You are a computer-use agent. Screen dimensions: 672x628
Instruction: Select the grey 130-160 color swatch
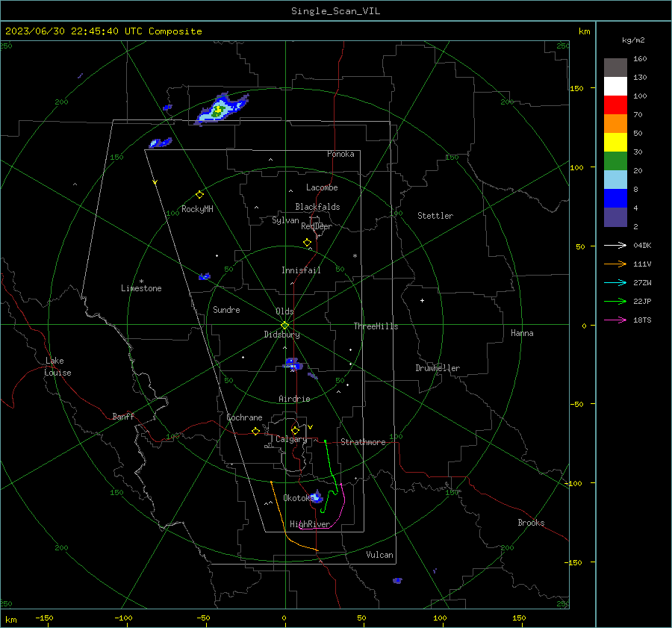pos(615,68)
